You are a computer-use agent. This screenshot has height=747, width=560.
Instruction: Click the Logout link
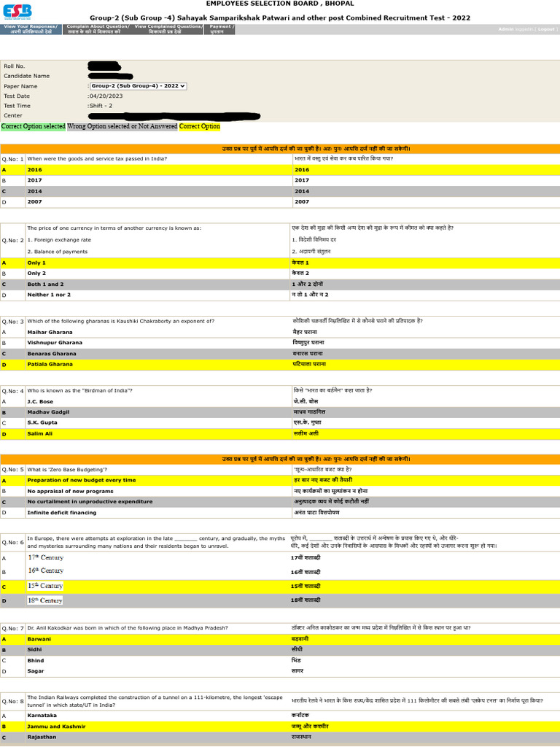pyautogui.click(x=546, y=29)
